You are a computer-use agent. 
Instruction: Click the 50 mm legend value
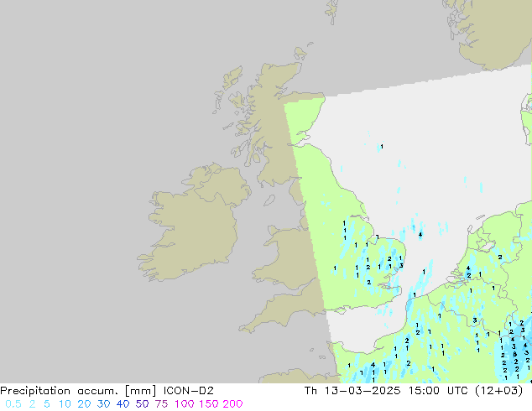(x=142, y=404)
